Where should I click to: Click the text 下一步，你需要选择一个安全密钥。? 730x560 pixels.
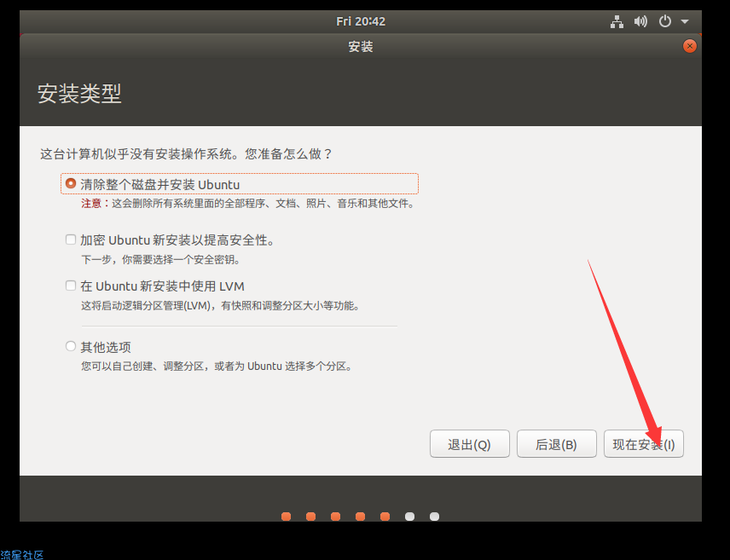tap(161, 260)
